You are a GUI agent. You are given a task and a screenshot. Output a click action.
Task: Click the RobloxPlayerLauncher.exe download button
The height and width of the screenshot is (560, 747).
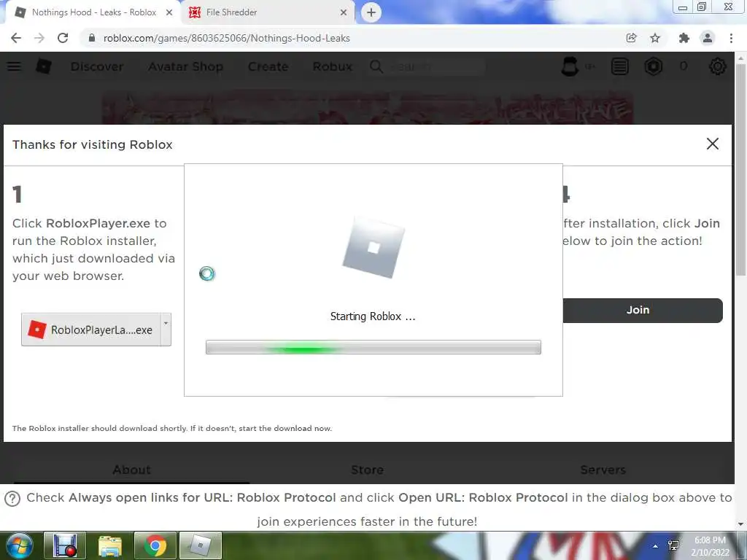(91, 330)
